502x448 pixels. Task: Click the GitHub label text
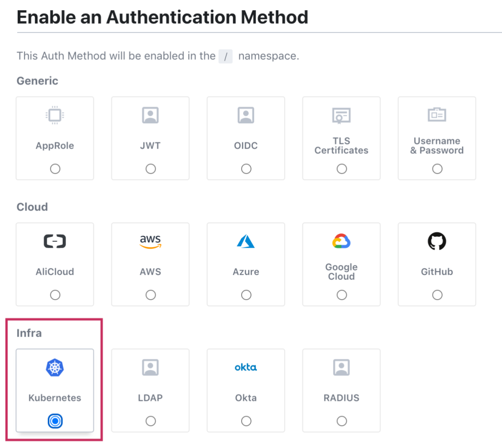pyautogui.click(x=437, y=272)
